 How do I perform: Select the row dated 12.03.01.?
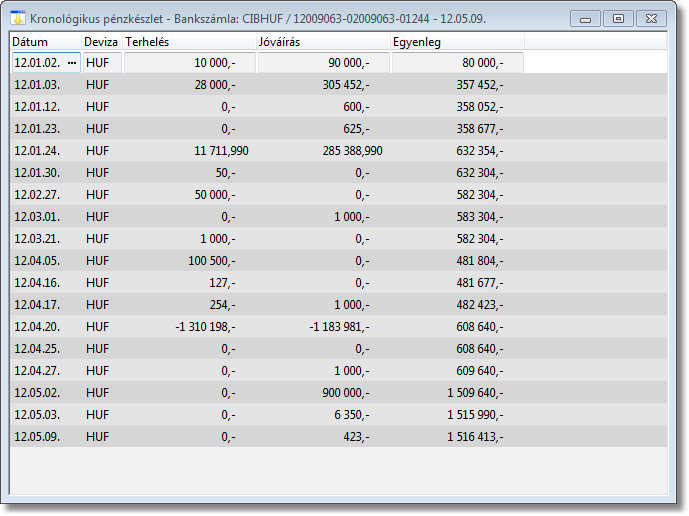338,216
